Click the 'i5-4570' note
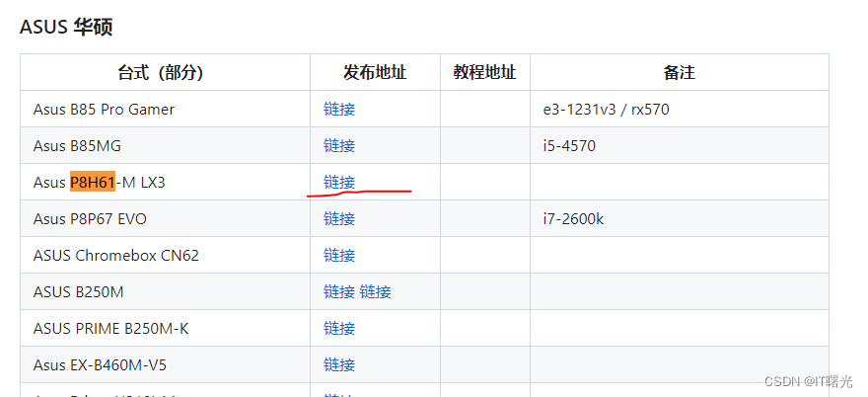This screenshot has height=397, width=868. 570,146
